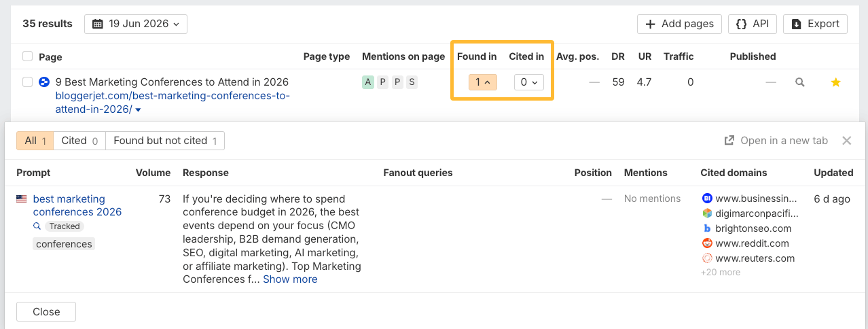868x329 pixels.
Task: Click the Export button
Action: click(816, 24)
